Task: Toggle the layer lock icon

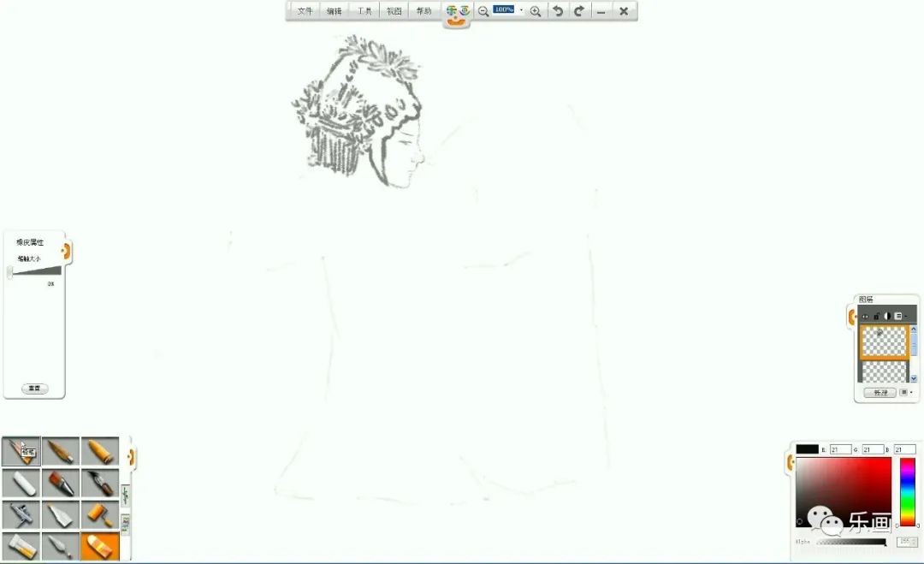Action: click(876, 316)
